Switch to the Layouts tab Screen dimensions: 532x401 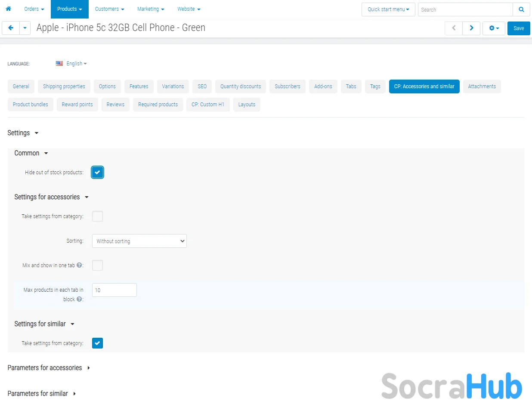[247, 105]
